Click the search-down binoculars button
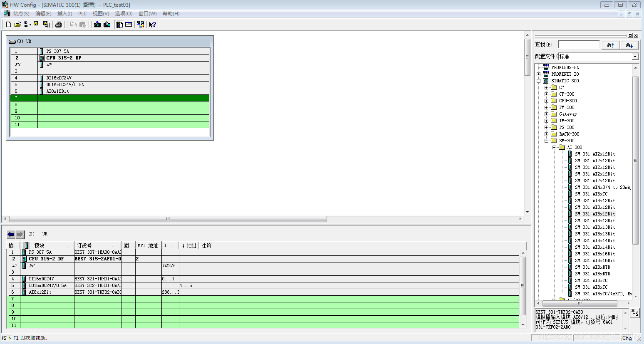 click(x=629, y=45)
